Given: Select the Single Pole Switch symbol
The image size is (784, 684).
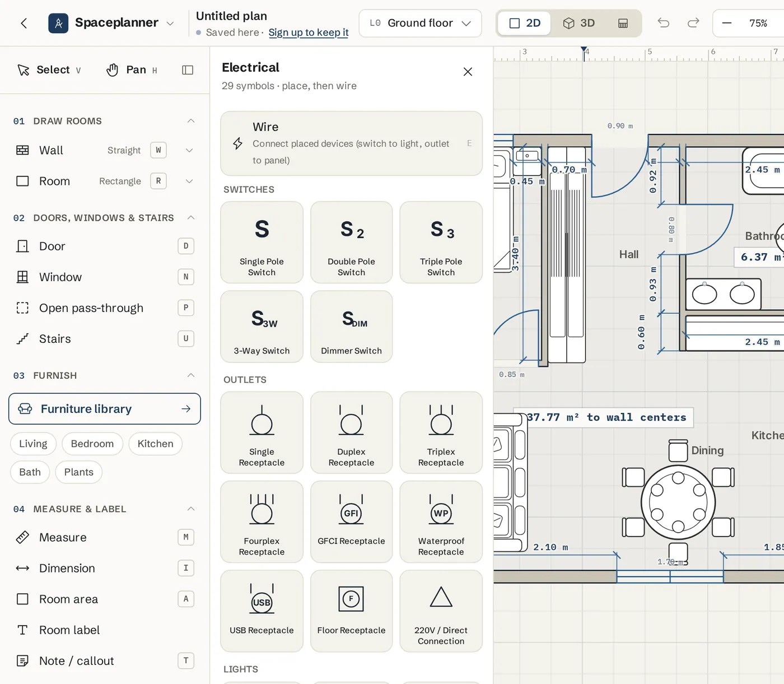Looking at the screenshot, I should point(262,242).
